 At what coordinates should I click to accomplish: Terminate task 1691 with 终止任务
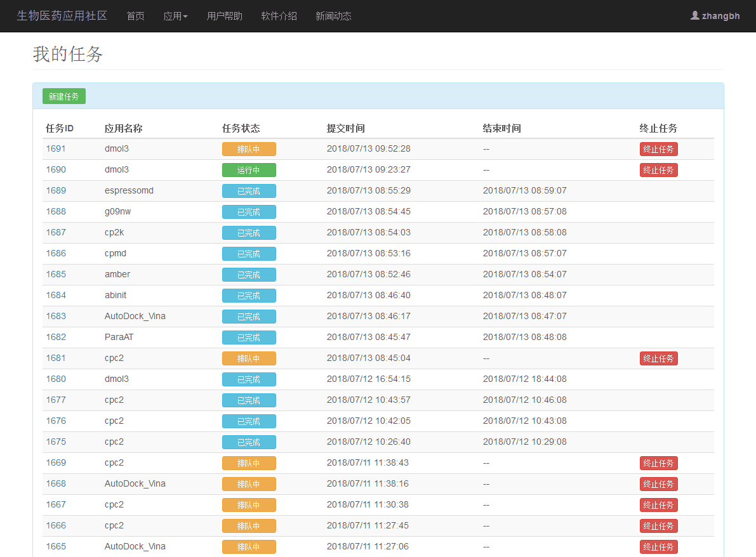point(659,149)
